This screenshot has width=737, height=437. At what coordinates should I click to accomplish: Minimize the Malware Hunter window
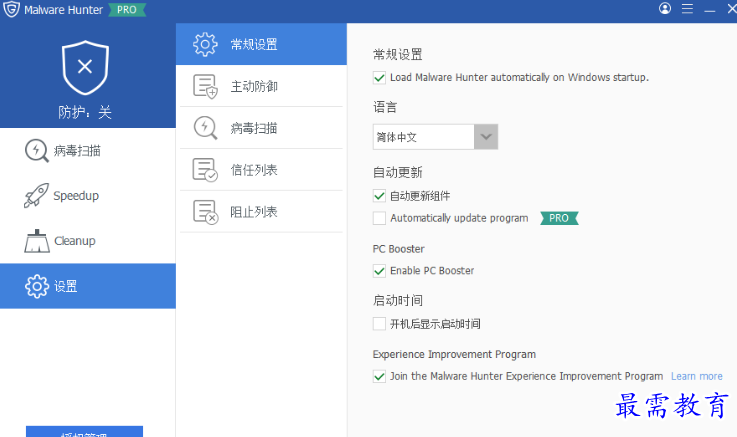click(710, 9)
